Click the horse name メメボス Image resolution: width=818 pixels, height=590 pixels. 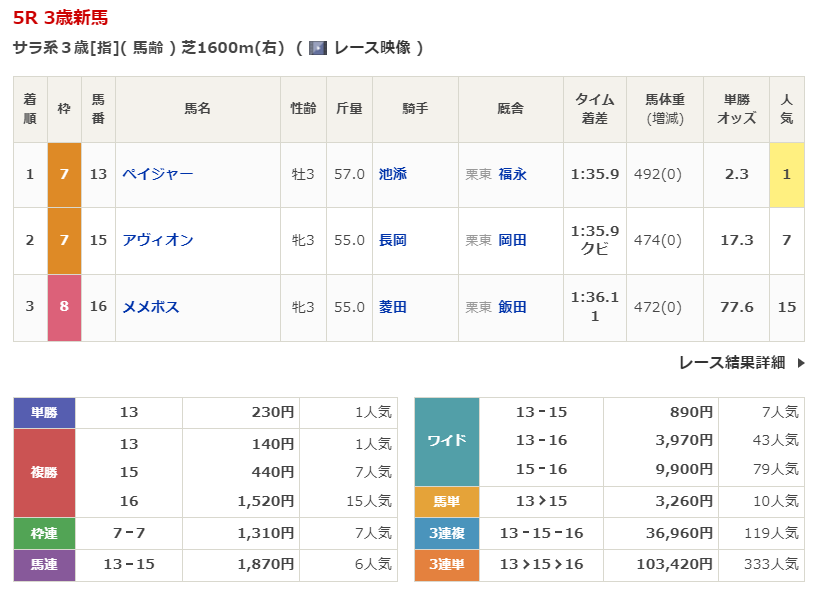(x=150, y=307)
